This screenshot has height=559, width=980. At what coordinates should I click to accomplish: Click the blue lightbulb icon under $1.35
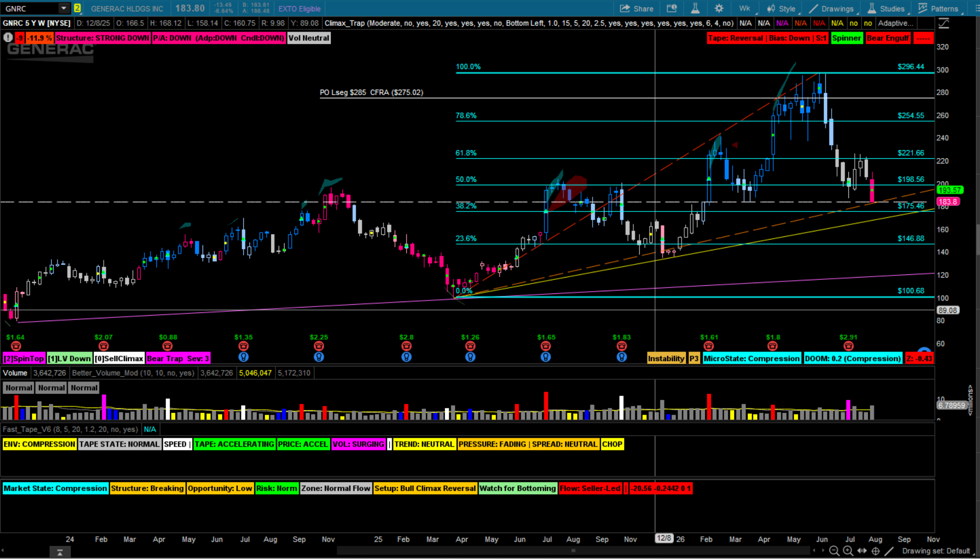[243, 357]
